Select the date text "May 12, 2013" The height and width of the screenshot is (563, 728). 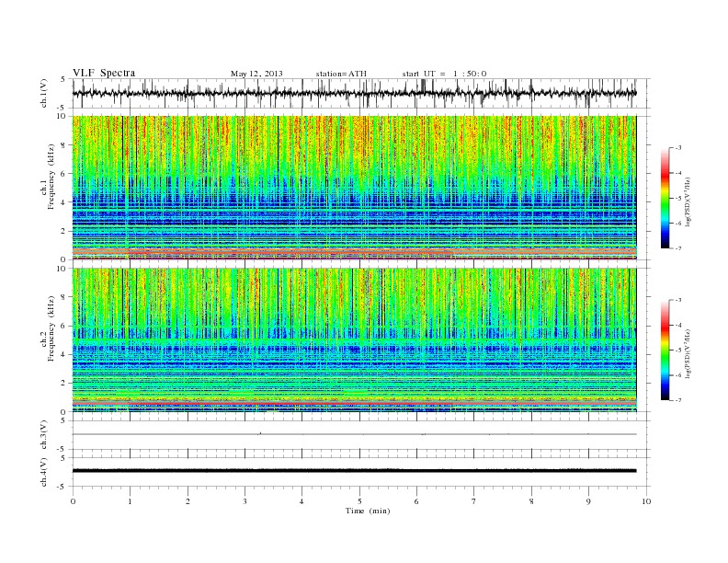pos(256,74)
